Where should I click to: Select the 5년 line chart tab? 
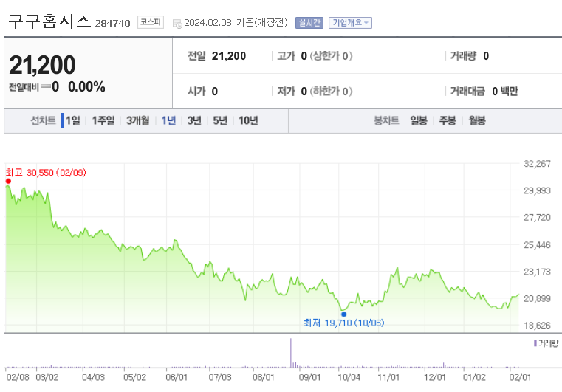(x=220, y=120)
